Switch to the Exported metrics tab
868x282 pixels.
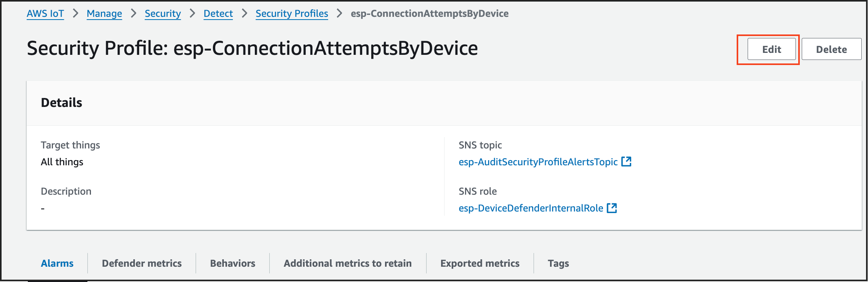480,263
